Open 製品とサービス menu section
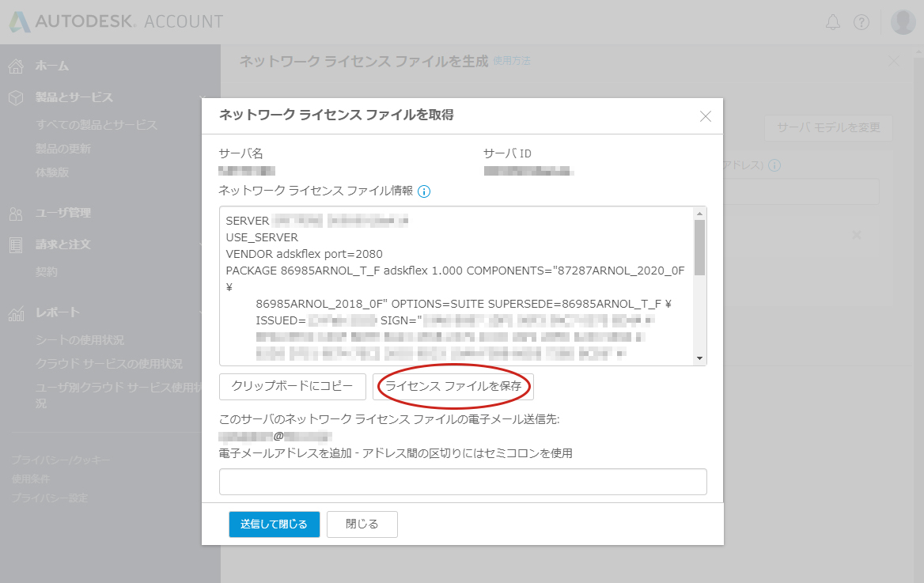Viewport: 924px width, 583px height. tap(74, 97)
